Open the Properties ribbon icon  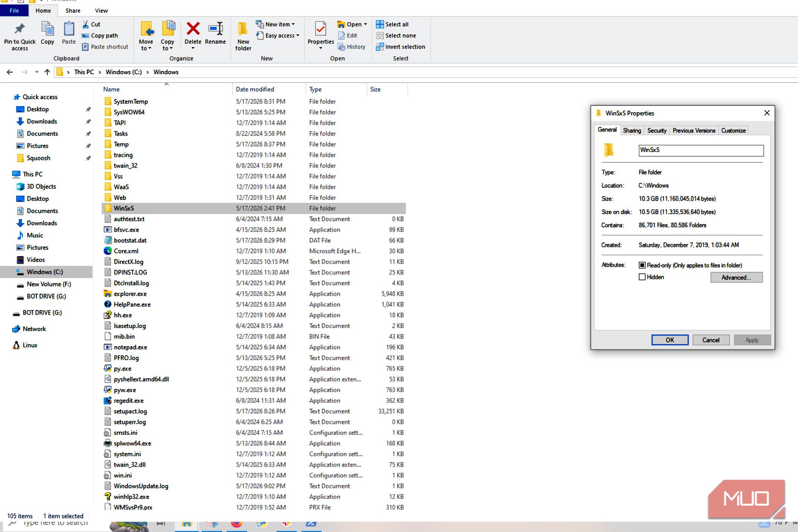321,29
